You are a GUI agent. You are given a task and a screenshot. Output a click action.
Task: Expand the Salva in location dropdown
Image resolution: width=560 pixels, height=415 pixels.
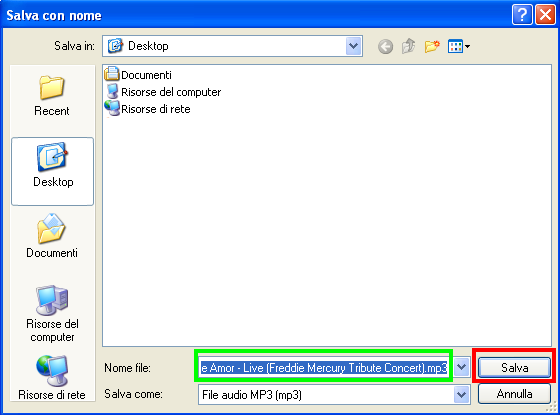pyautogui.click(x=354, y=46)
